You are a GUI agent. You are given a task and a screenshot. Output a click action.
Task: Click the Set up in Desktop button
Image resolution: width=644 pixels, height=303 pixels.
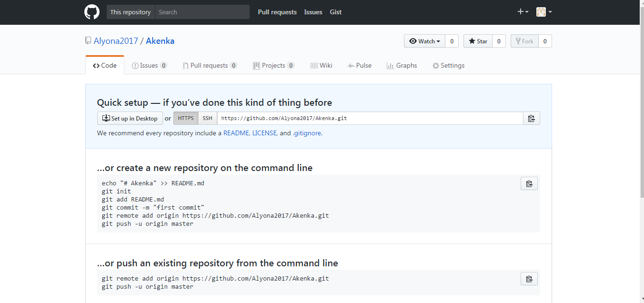point(130,118)
